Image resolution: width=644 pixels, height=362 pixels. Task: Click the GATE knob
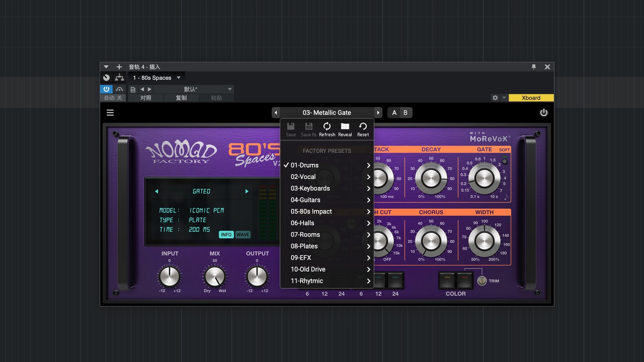pos(484,178)
